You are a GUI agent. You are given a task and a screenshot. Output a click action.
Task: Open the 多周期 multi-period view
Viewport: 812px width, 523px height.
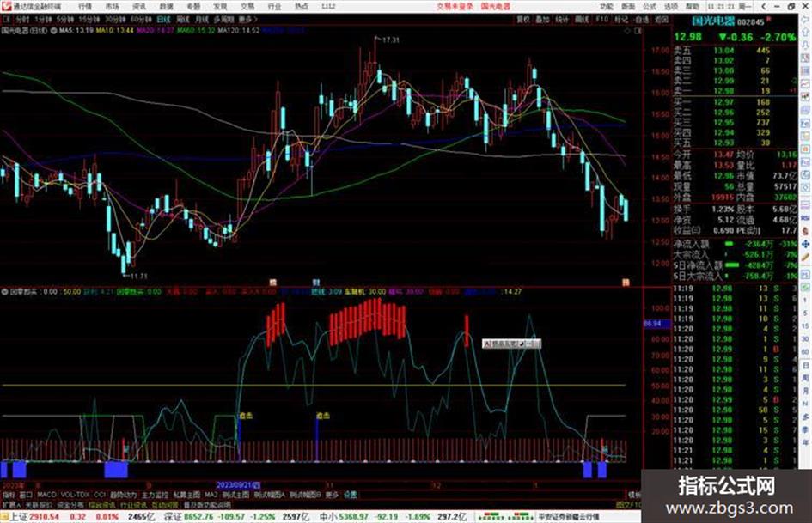[x=223, y=19]
